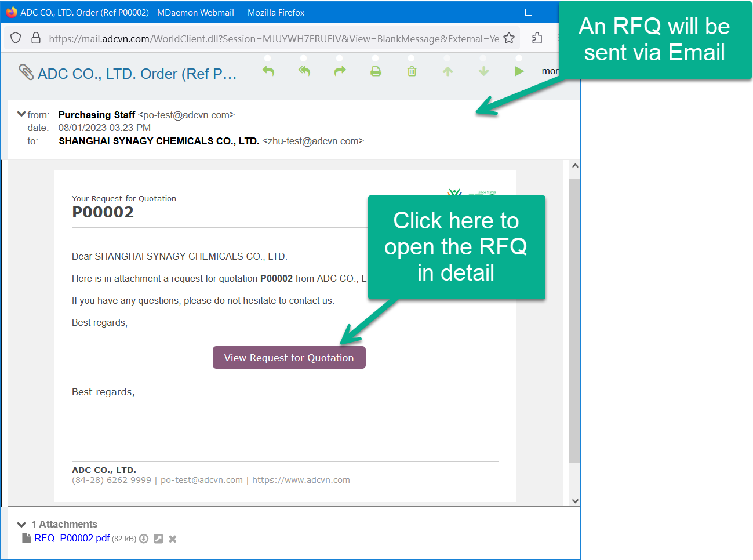Click the Forward arrow icon
The width and height of the screenshot is (753, 560).
click(340, 71)
